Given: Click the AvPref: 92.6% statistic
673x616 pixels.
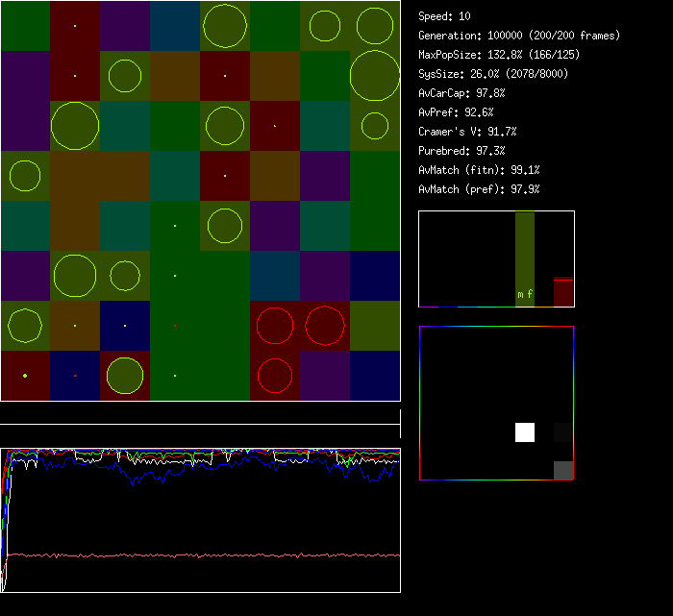Looking at the screenshot, I should pyautogui.click(x=456, y=112).
